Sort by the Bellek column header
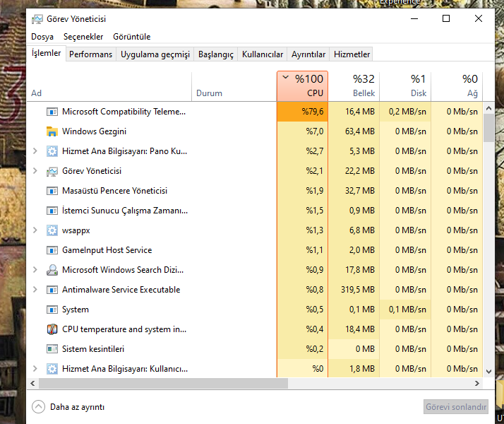Viewport: 504px width, 424px height. coord(354,86)
